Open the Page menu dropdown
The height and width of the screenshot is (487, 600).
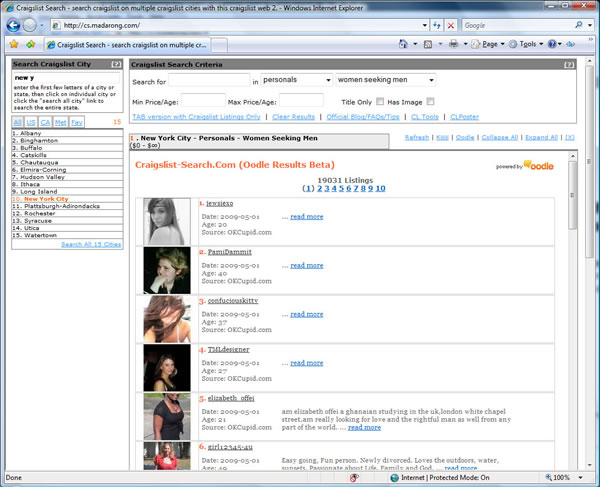[490, 44]
